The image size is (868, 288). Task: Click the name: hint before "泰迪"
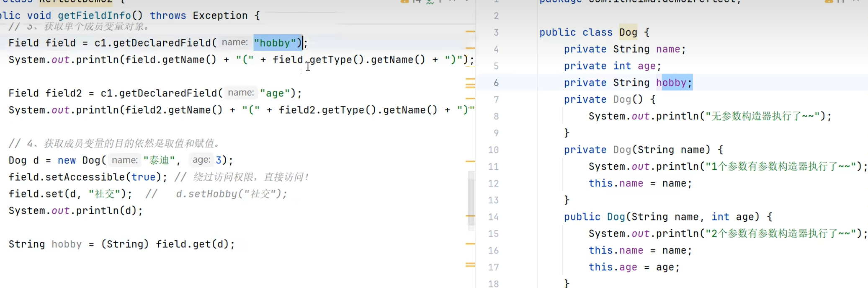(x=124, y=160)
